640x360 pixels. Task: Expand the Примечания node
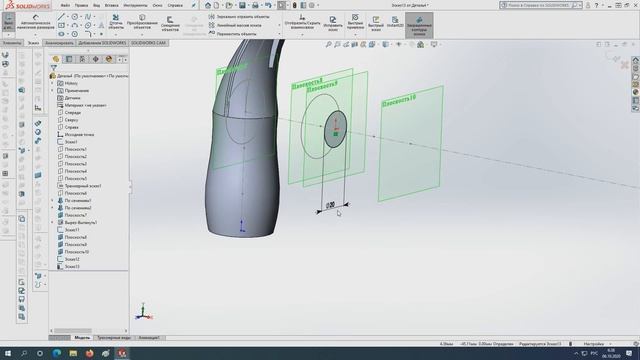point(52,91)
